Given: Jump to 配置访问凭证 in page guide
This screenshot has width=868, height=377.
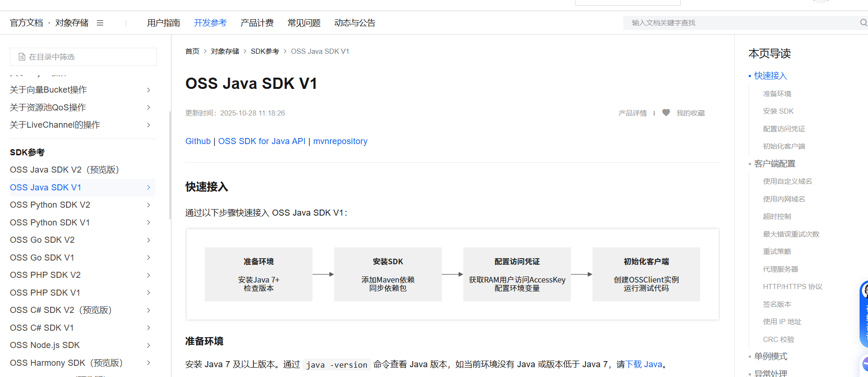Looking at the screenshot, I should pos(784,129).
